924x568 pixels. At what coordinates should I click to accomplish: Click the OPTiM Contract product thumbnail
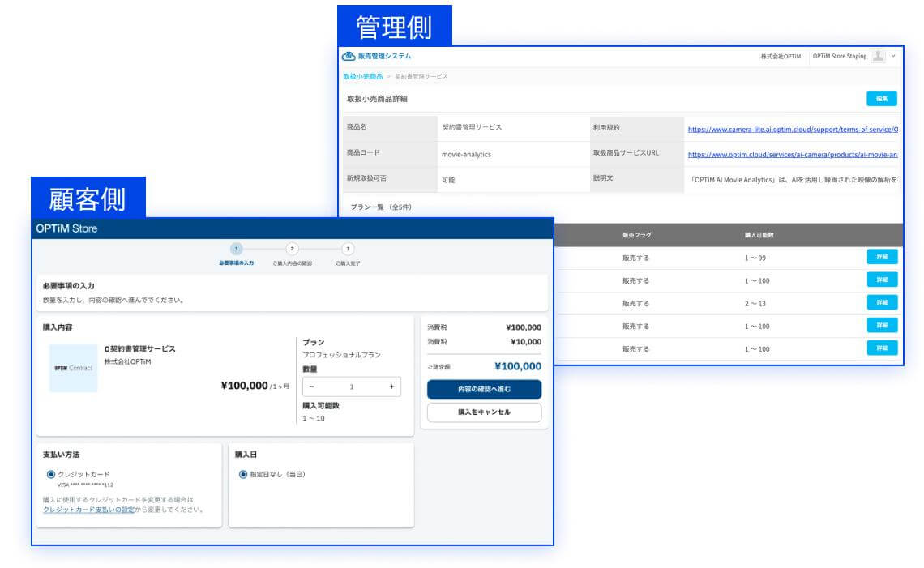73,368
